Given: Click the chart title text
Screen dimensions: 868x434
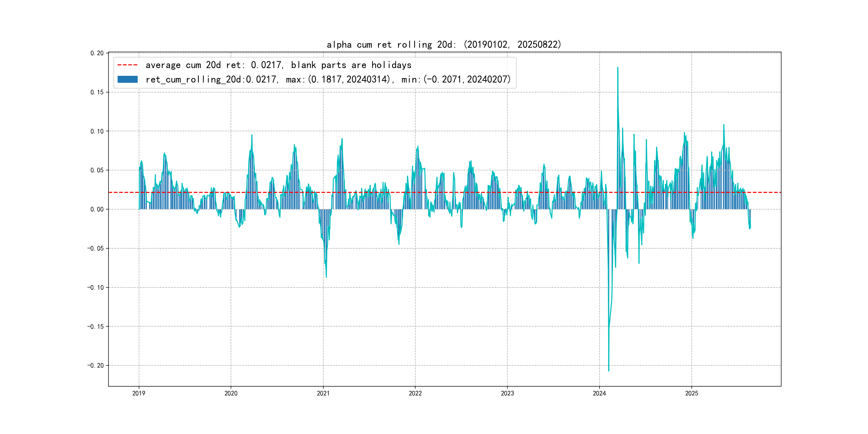Looking at the screenshot, I should tap(444, 44).
